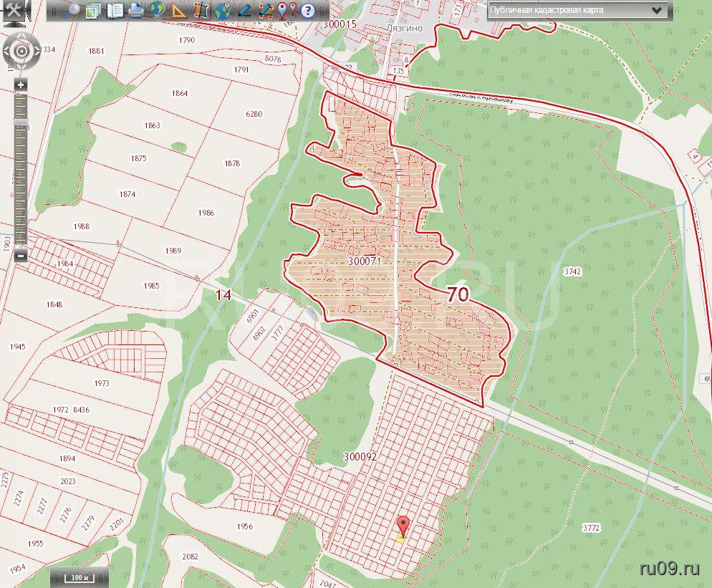Open the search magnifier tool

tap(71, 10)
